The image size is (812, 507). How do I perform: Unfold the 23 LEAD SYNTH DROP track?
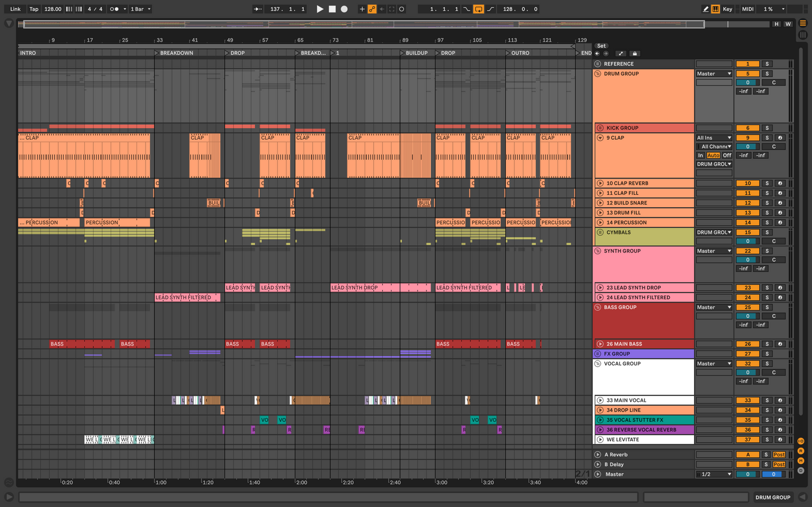point(600,287)
